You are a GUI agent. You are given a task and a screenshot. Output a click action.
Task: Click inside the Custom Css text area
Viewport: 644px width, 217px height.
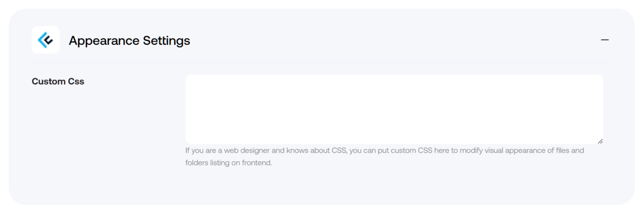pos(394,109)
